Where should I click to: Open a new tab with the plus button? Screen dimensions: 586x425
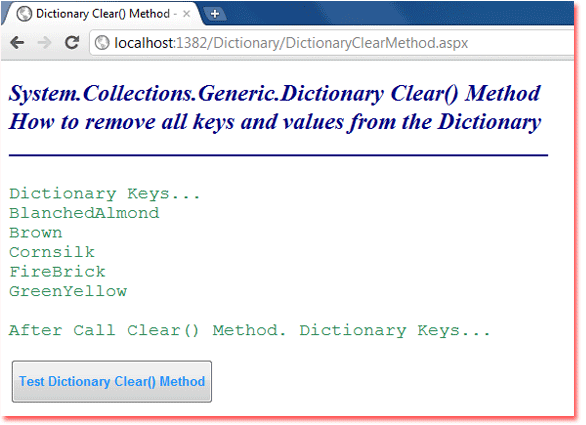click(215, 14)
